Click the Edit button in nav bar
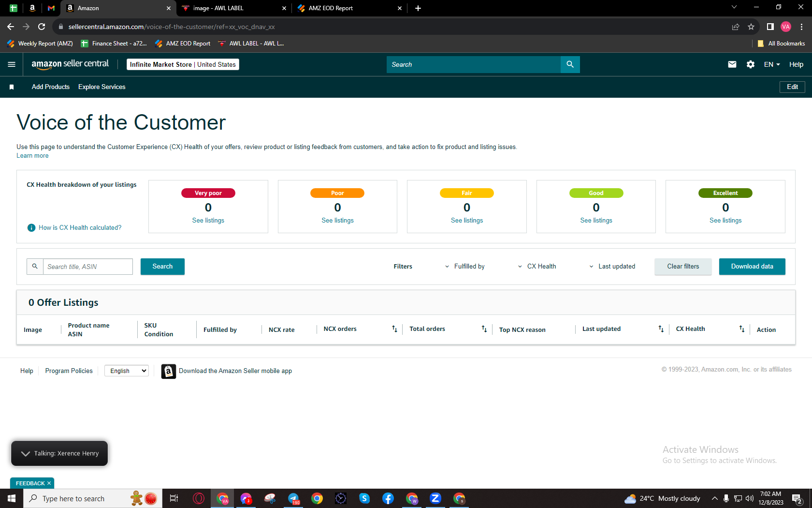 [793, 87]
